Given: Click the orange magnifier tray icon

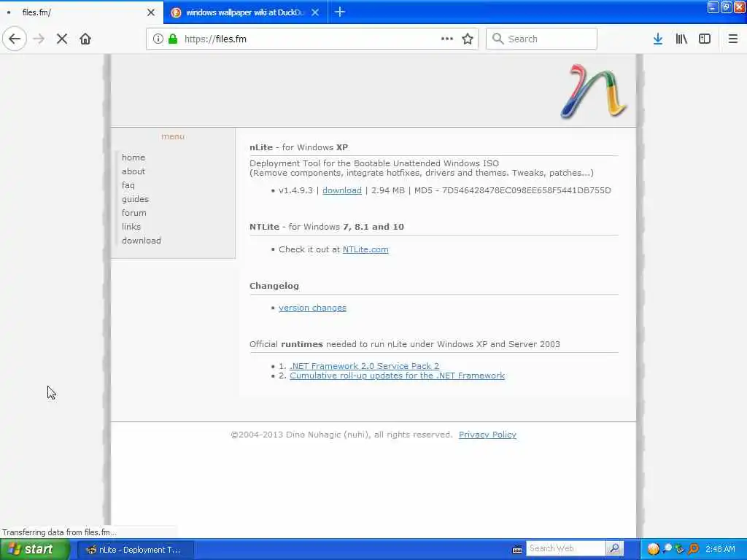Looking at the screenshot, I should click(693, 549).
